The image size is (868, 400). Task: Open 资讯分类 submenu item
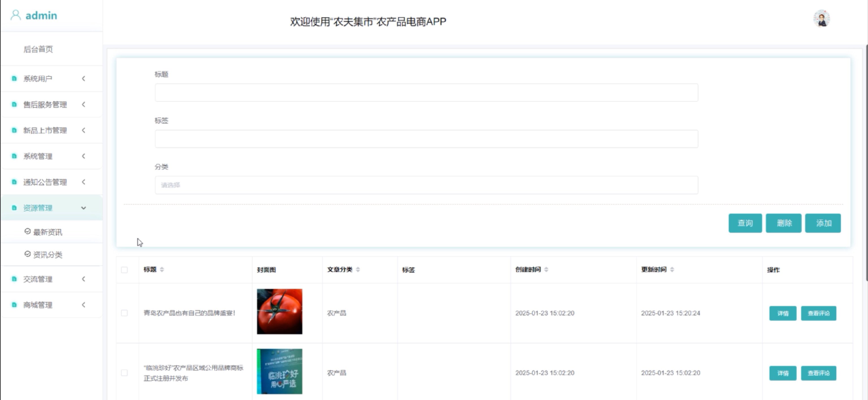click(47, 255)
